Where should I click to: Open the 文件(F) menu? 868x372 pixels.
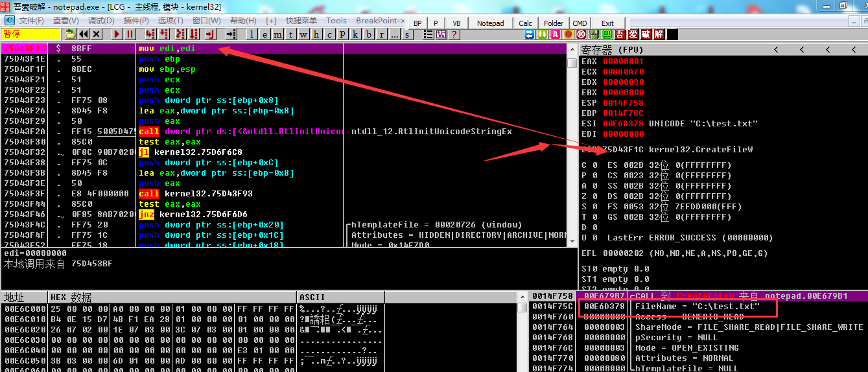pos(31,21)
